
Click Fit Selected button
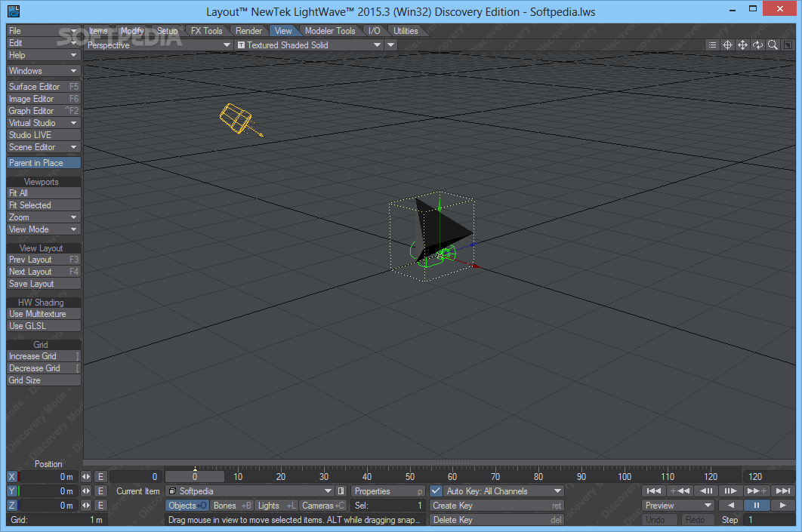click(x=44, y=205)
